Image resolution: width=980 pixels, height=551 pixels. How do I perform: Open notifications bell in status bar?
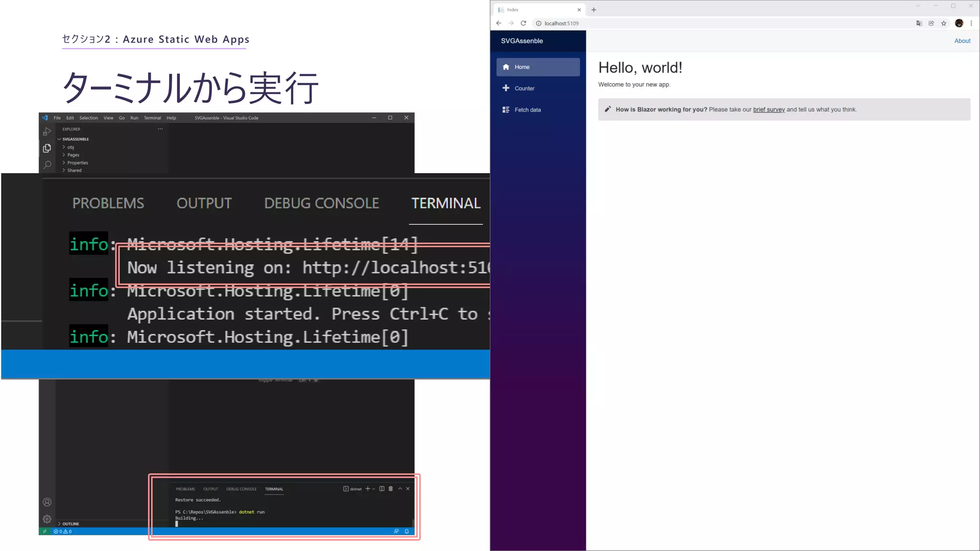click(407, 531)
